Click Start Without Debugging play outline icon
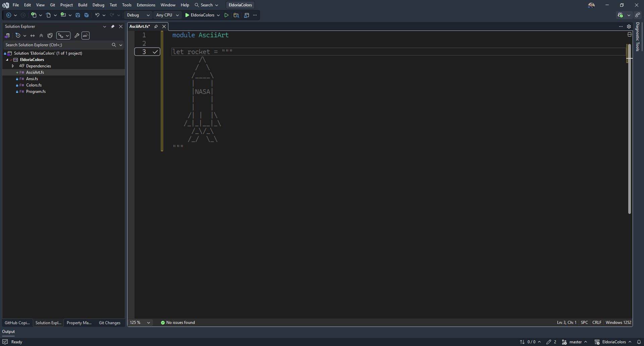Screen dimensions: 644x346 point(226,15)
